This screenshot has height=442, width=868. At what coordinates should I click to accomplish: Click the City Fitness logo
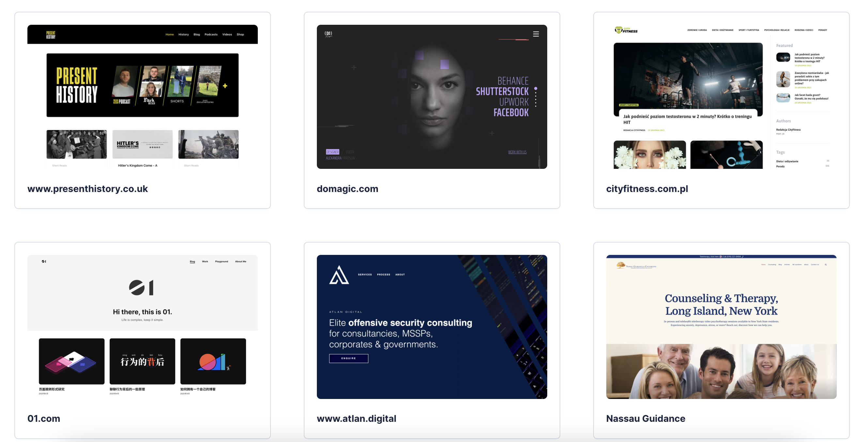626,30
